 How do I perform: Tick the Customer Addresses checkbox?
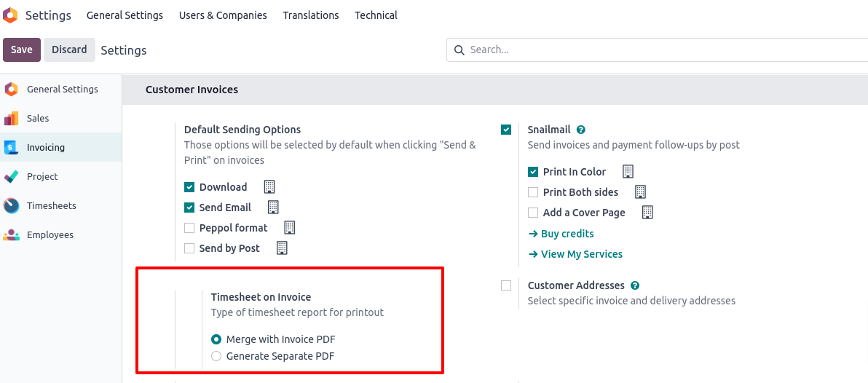[506, 285]
